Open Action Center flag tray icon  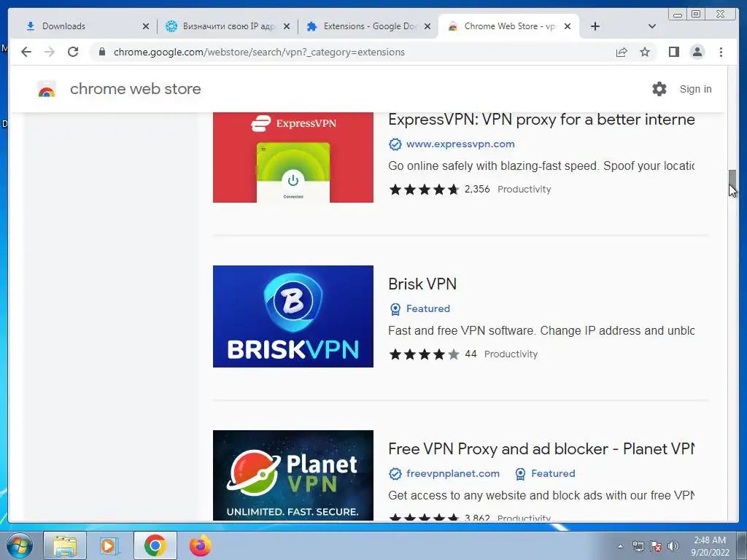pyautogui.click(x=656, y=546)
